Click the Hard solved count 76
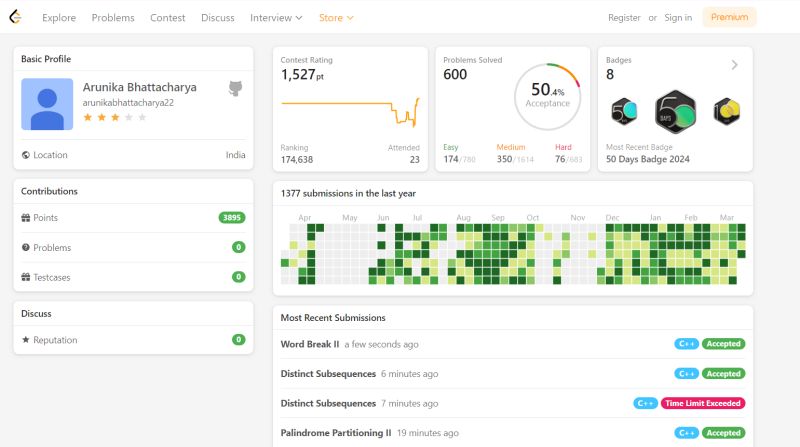 (x=560, y=159)
